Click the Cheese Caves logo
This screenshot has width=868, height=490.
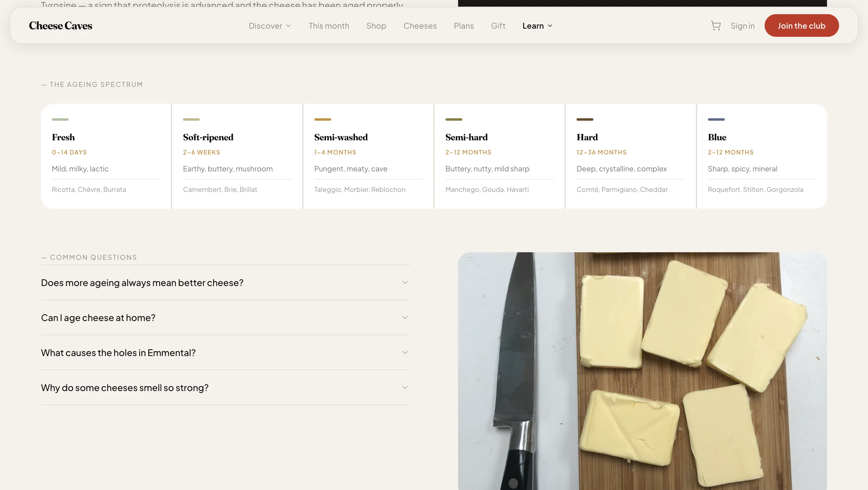pyautogui.click(x=60, y=25)
